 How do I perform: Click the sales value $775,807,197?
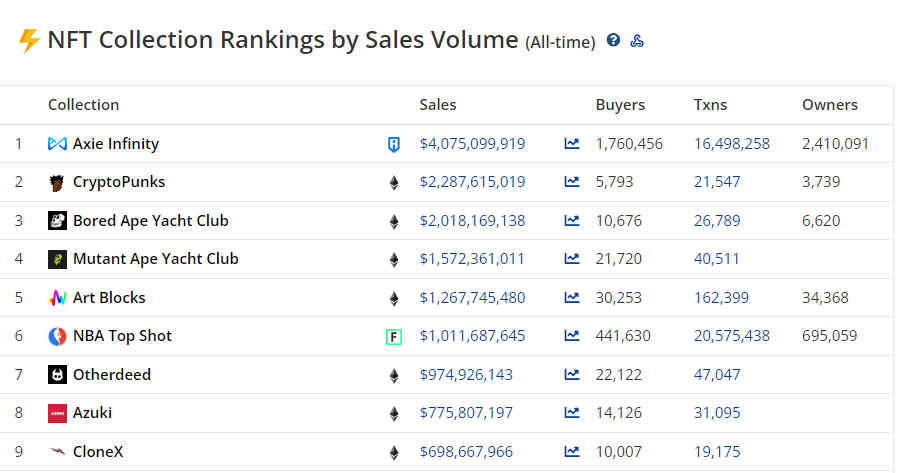[466, 412]
